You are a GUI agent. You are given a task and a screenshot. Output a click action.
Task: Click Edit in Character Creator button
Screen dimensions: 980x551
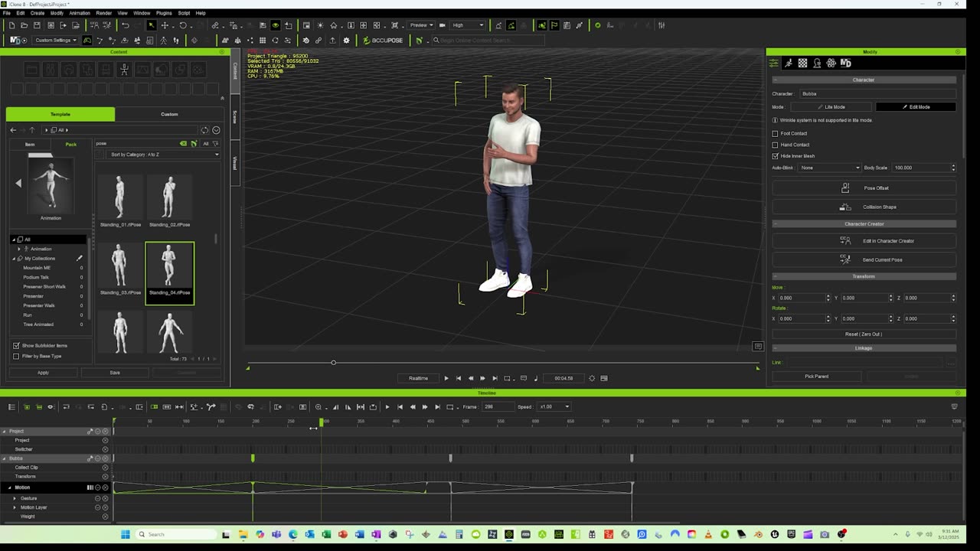tap(864, 241)
